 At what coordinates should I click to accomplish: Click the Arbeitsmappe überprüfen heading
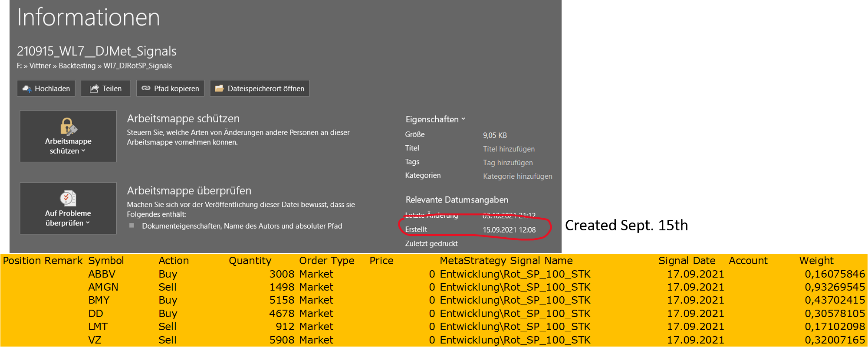(189, 191)
